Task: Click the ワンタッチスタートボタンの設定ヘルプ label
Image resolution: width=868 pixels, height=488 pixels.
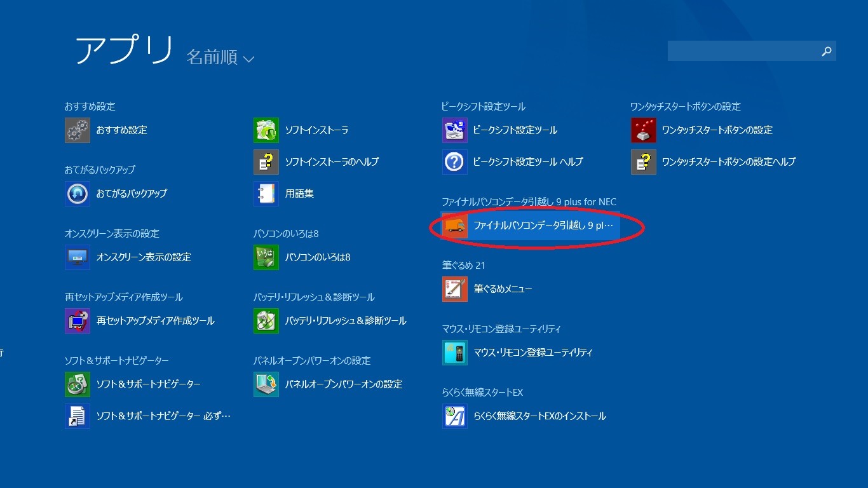Action: point(729,162)
